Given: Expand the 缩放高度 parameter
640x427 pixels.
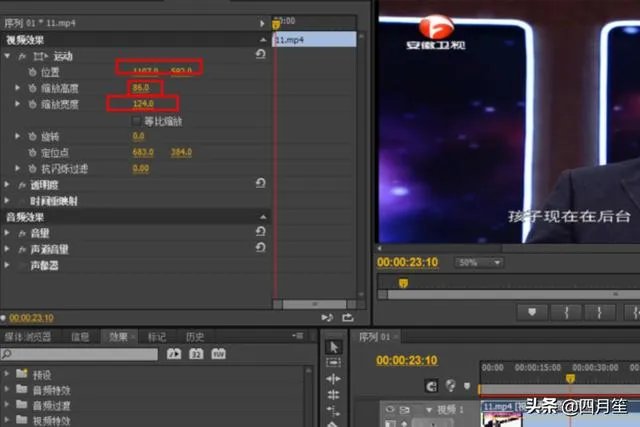Looking at the screenshot, I should click(17, 88).
